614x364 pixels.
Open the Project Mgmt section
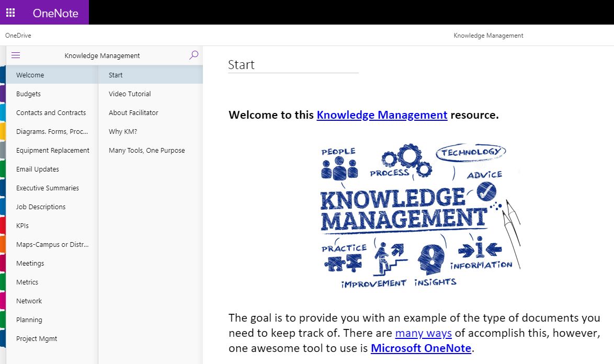(52, 338)
